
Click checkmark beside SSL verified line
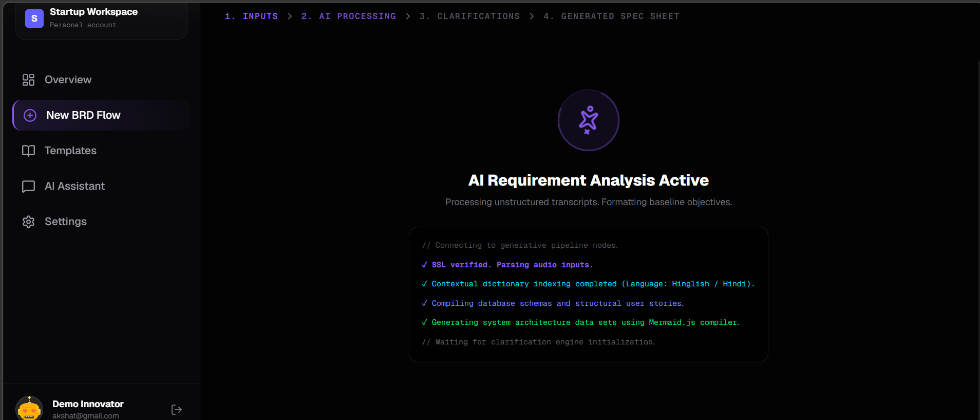point(424,265)
